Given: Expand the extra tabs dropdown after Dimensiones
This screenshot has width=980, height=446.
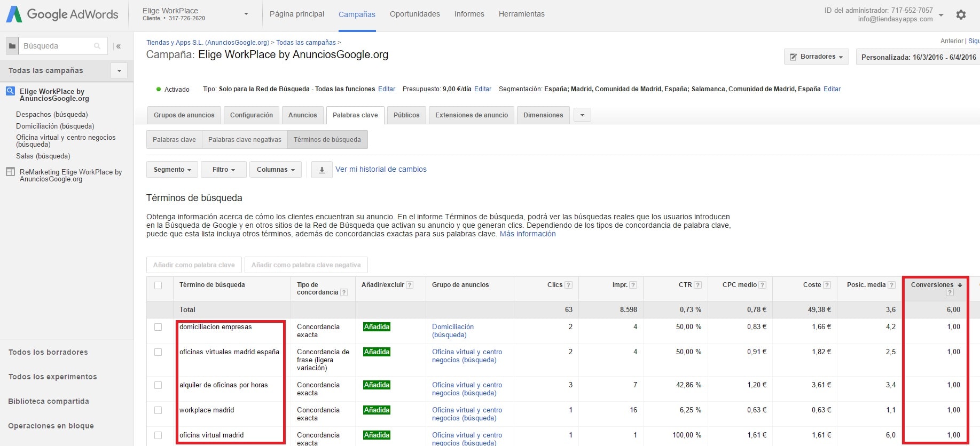Looking at the screenshot, I should 582,115.
